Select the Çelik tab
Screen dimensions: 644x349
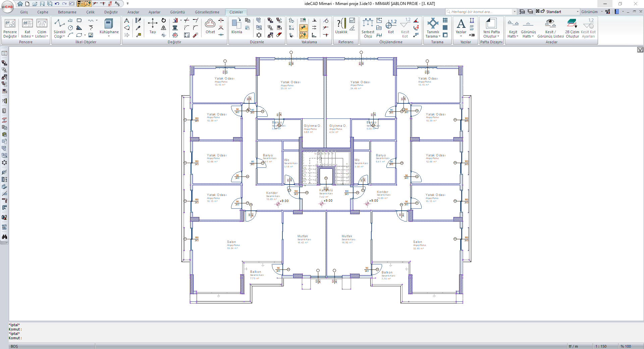[90, 12]
